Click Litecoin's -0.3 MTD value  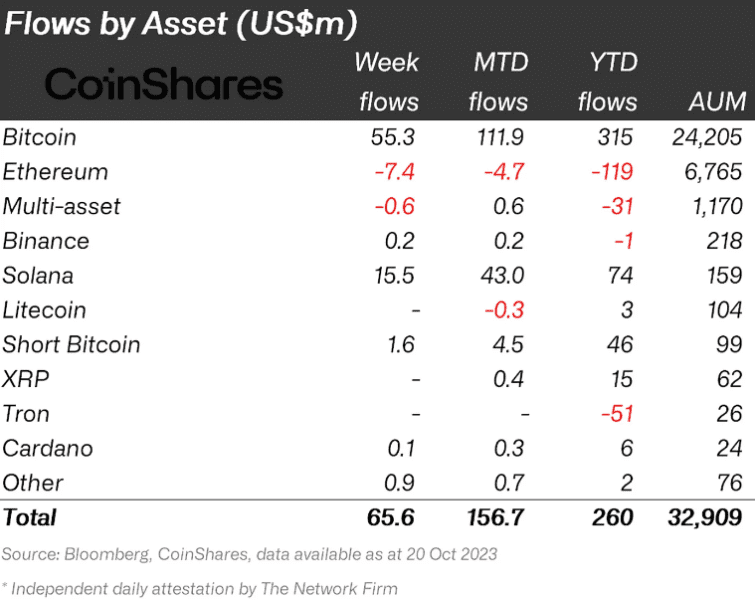coord(504,310)
